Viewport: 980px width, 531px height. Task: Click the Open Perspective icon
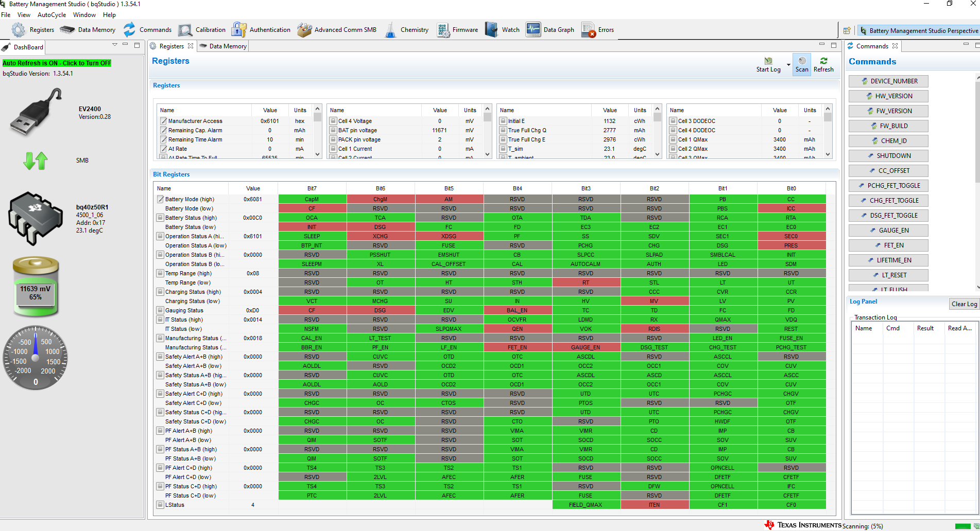(847, 31)
